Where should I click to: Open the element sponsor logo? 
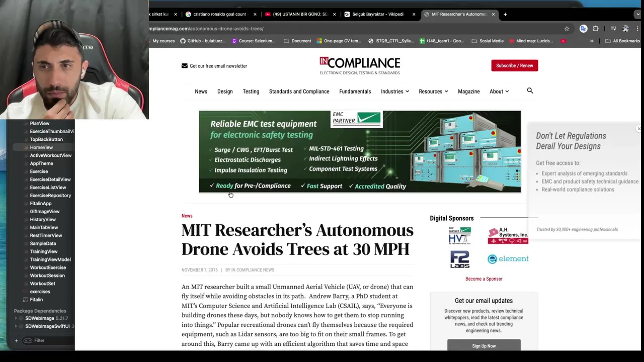(508, 259)
